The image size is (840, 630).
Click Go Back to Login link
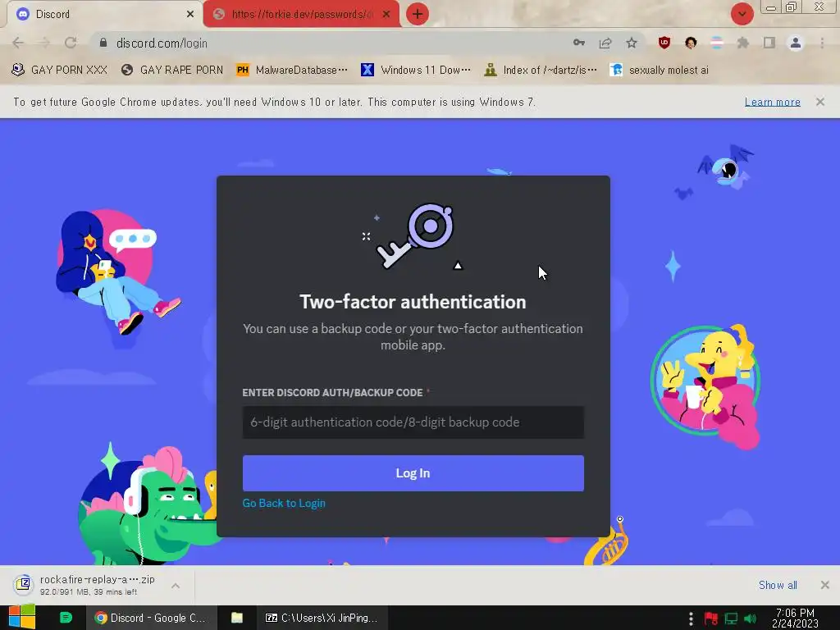(x=284, y=503)
